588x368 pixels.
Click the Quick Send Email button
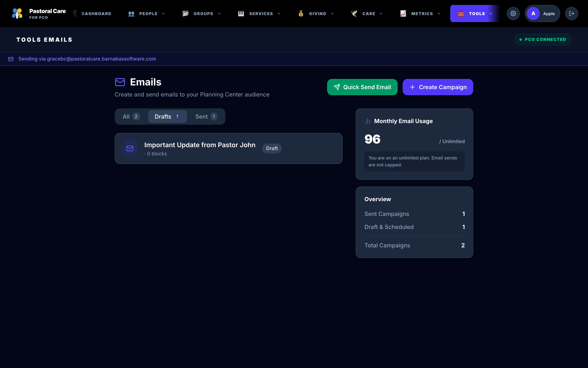pyautogui.click(x=362, y=87)
